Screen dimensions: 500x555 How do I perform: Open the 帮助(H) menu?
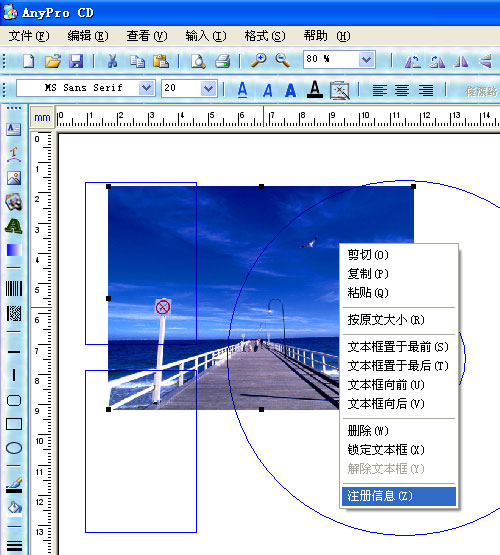point(327,36)
